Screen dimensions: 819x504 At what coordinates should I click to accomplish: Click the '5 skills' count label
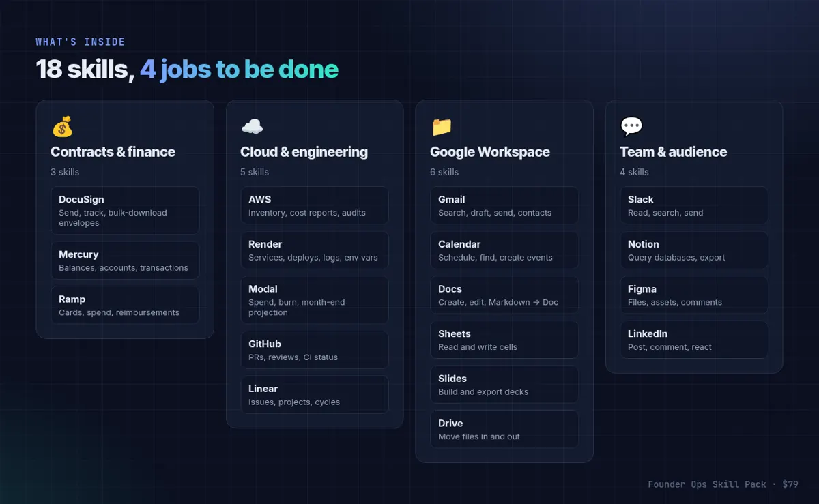click(255, 172)
